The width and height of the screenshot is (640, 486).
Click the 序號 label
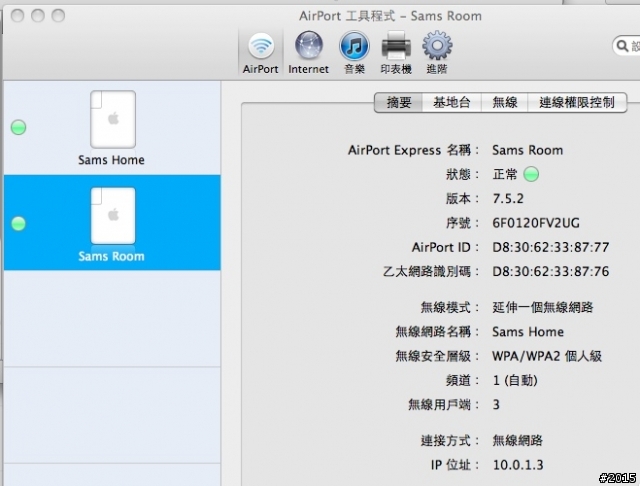(x=462, y=223)
